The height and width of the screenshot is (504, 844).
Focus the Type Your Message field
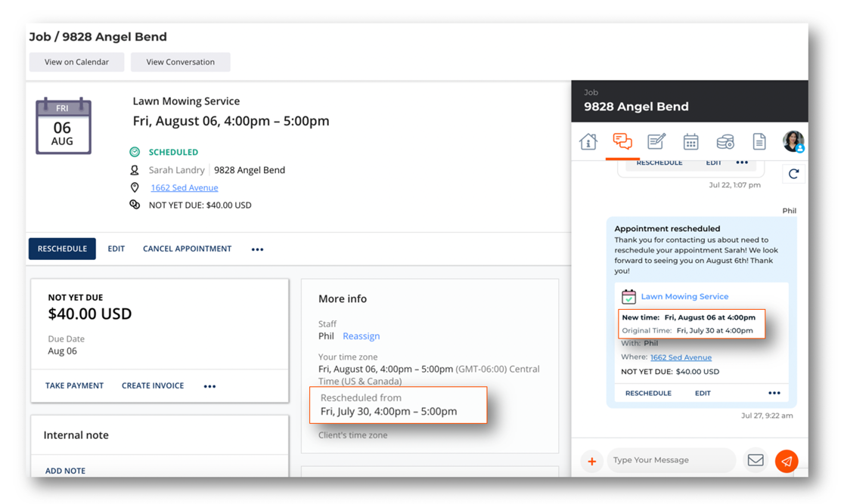[670, 460]
